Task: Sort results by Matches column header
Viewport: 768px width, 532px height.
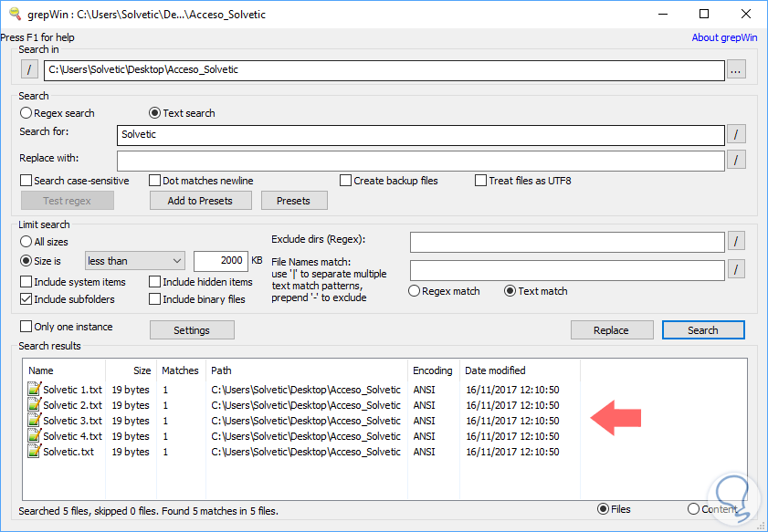Action: point(181,370)
